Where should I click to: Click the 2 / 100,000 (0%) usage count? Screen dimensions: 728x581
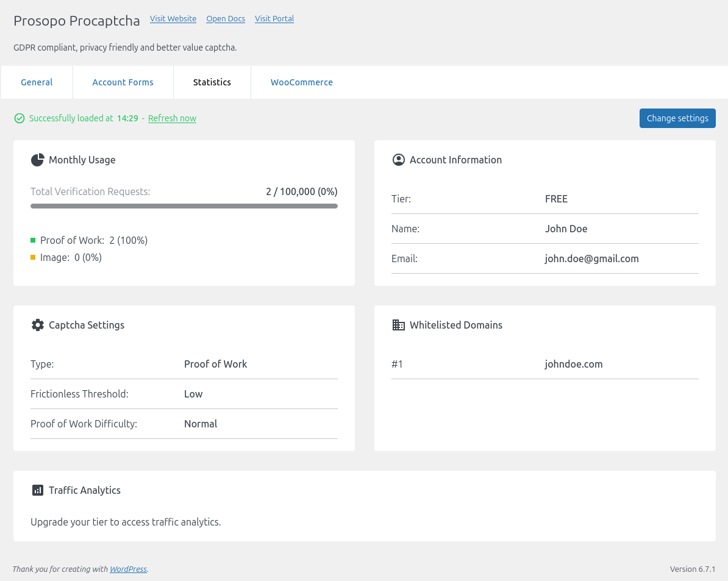coord(302,191)
